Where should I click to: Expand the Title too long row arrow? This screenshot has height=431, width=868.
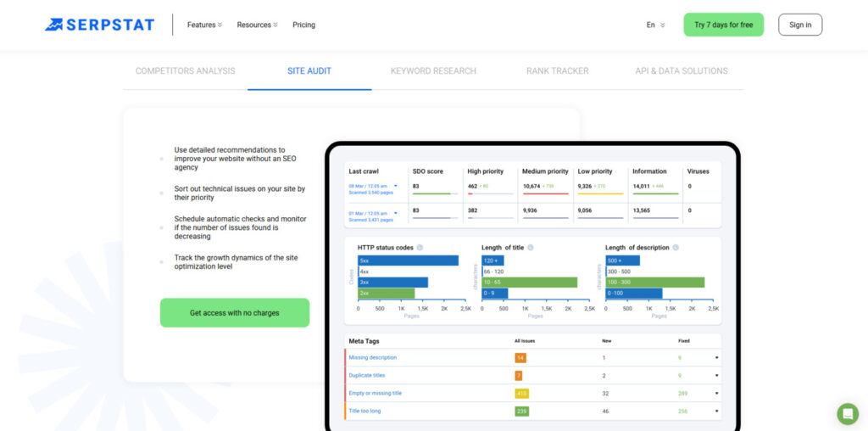(x=716, y=411)
